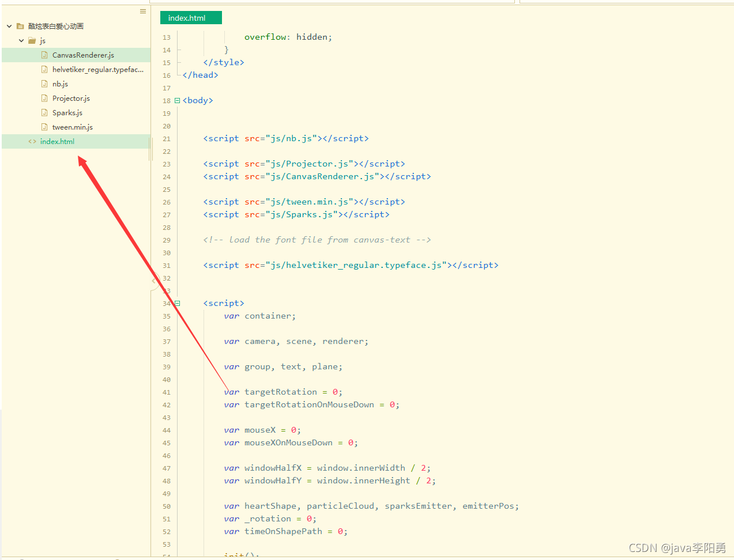Click the js/Projector.js src string
Image resolution: width=734 pixels, height=560 pixels.
point(310,164)
